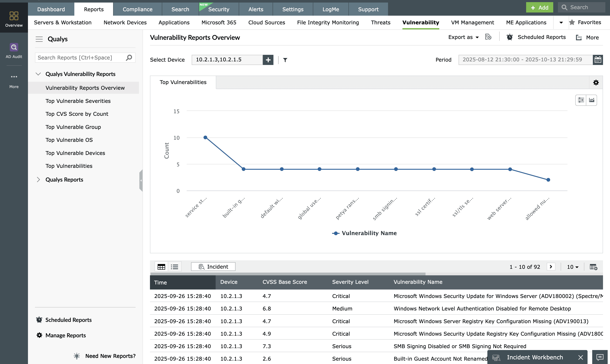Click the add device plus button

[x=268, y=60]
